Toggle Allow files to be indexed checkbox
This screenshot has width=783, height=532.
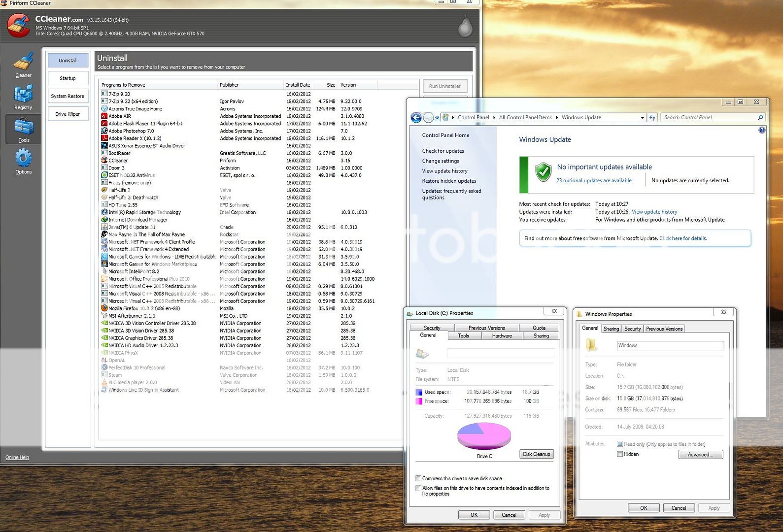[x=418, y=488]
